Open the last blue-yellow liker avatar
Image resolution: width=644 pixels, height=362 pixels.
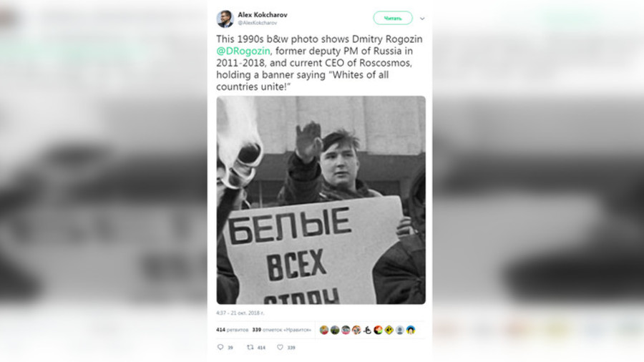click(x=410, y=330)
